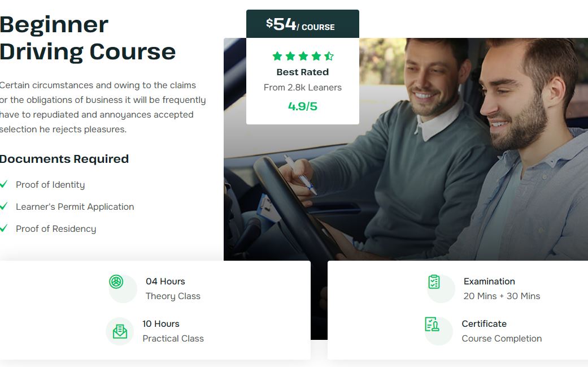Viewport: 588px width, 367px height.
Task: Click the Documents Required heading
Action: click(x=64, y=159)
